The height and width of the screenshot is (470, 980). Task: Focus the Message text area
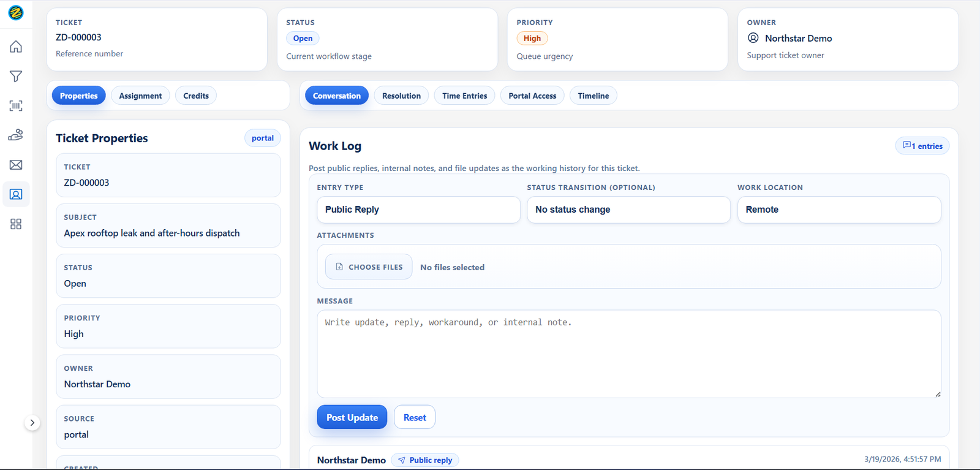coord(629,354)
